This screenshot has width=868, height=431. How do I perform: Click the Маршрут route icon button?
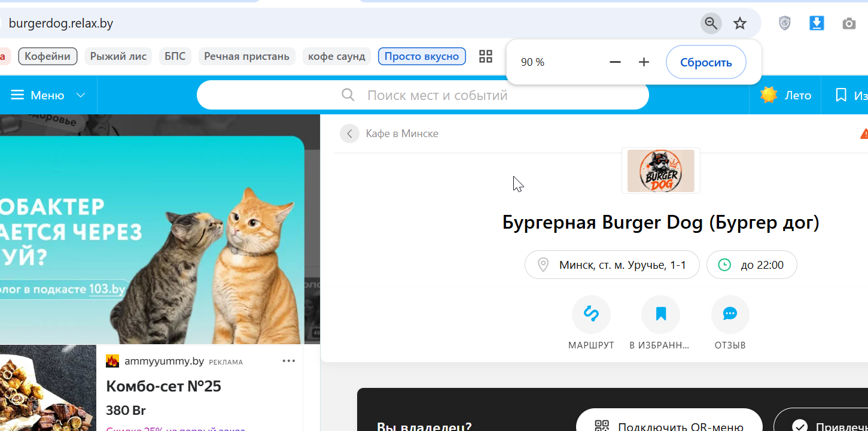pyautogui.click(x=591, y=314)
